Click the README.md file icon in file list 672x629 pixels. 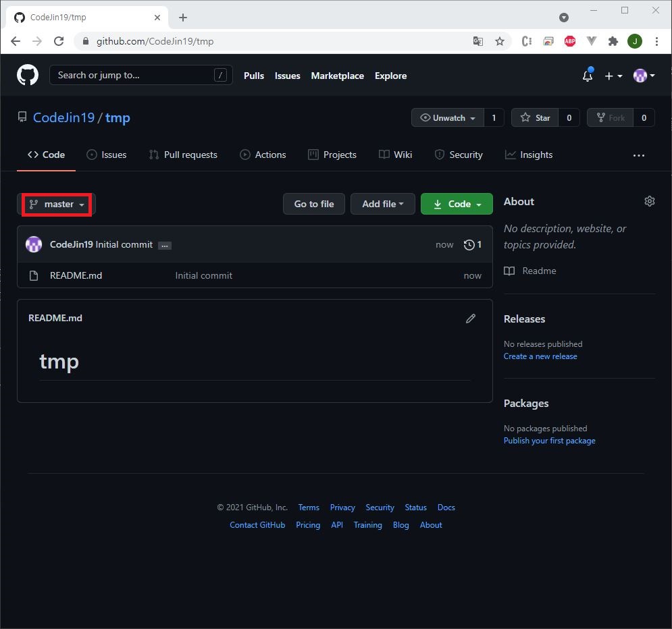coord(34,276)
